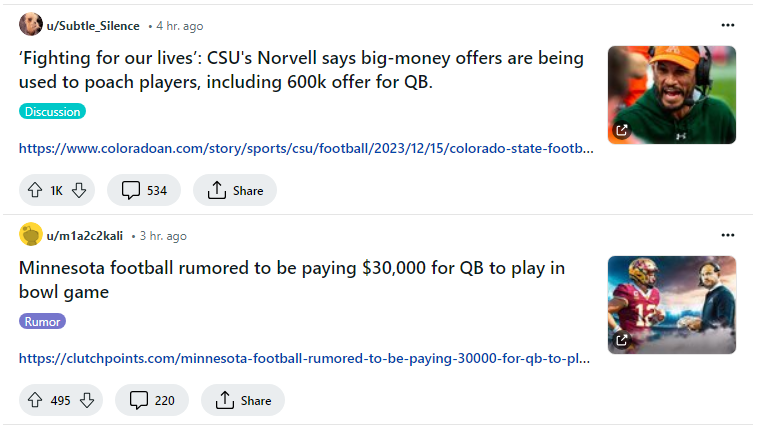
Task: Open three-dot menu on CSU post
Action: (x=727, y=25)
